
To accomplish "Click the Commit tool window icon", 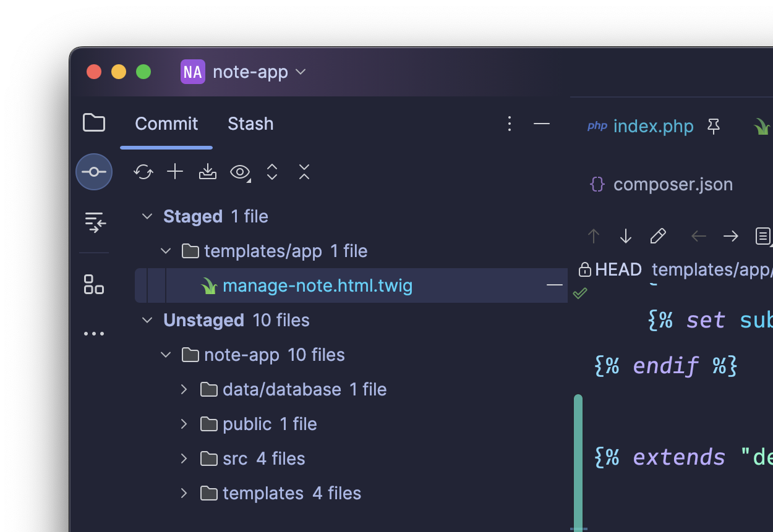I will (x=94, y=172).
